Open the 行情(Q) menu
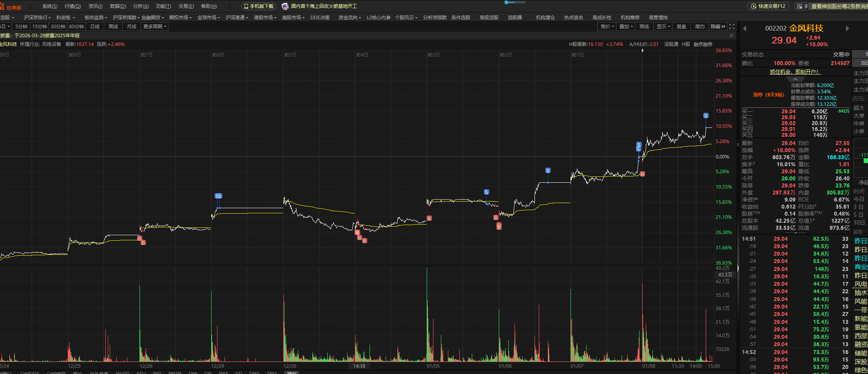 [73, 6]
